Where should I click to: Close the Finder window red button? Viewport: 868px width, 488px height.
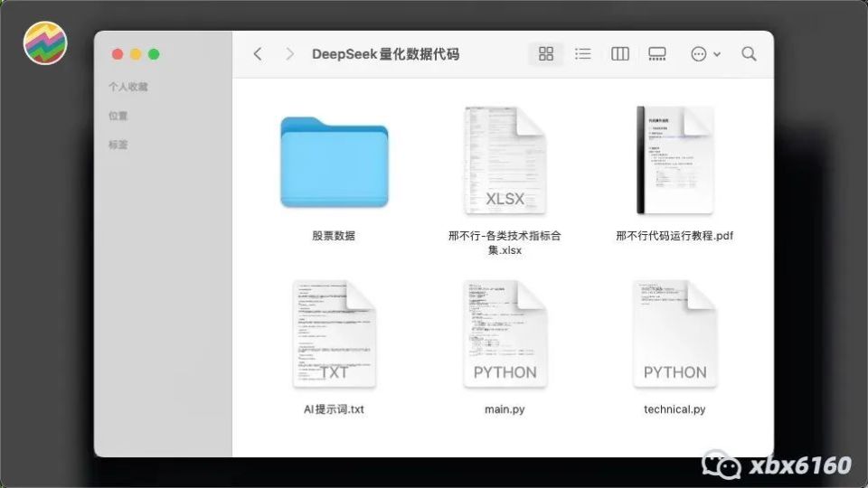118,54
